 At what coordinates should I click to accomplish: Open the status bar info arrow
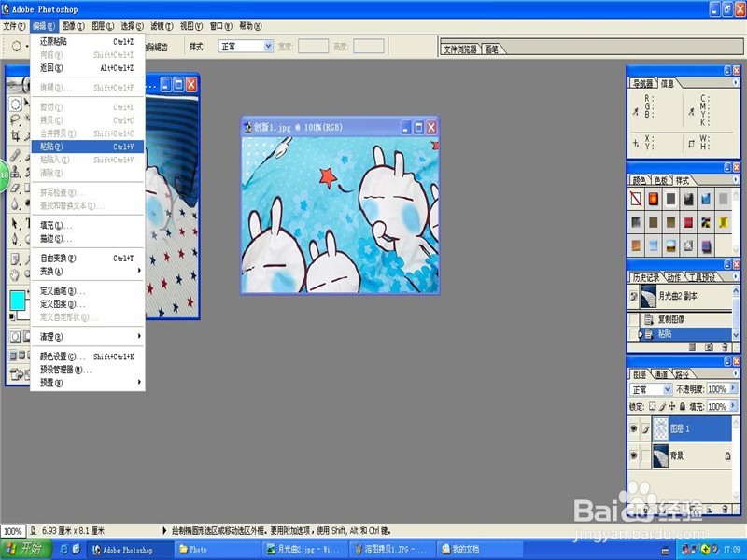pyautogui.click(x=165, y=530)
